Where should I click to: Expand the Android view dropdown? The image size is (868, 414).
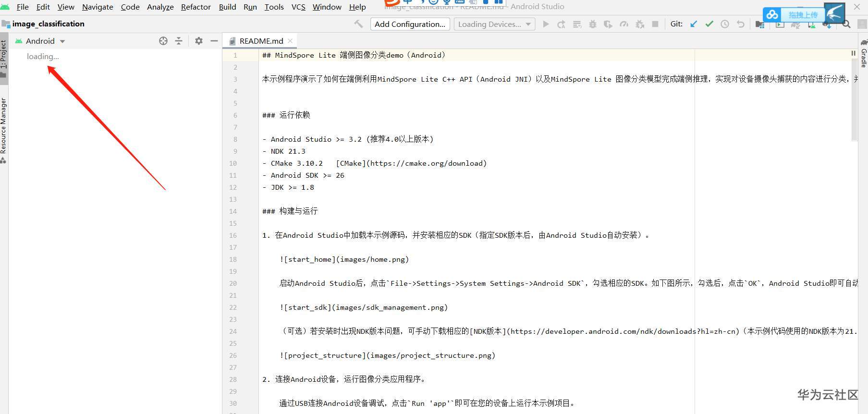62,41
